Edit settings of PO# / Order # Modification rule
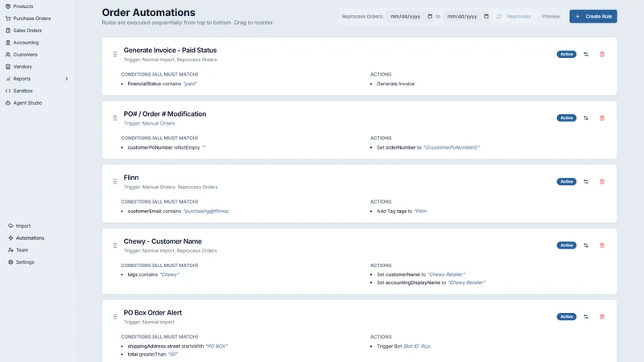Viewport: 644px width, 362px height. tap(586, 117)
